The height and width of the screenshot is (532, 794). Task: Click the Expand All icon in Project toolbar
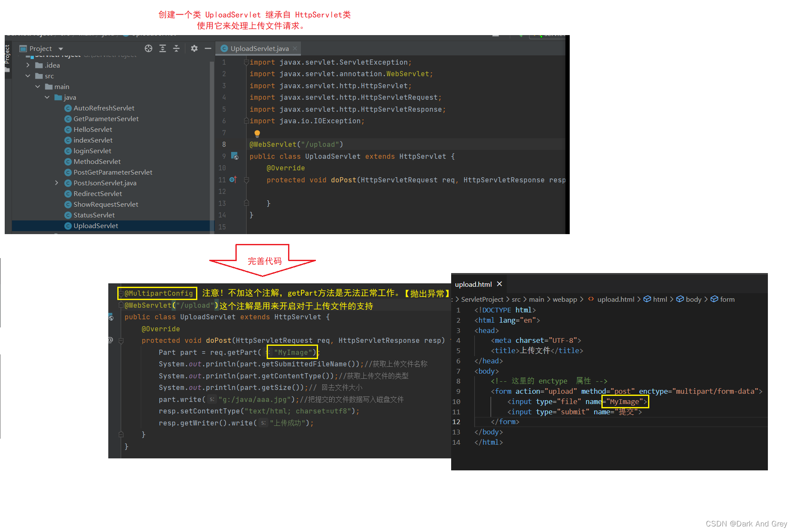(x=163, y=48)
